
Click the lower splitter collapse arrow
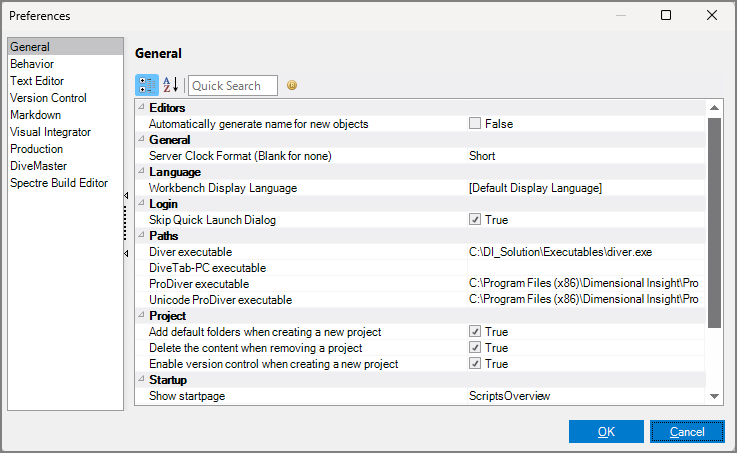point(126,254)
